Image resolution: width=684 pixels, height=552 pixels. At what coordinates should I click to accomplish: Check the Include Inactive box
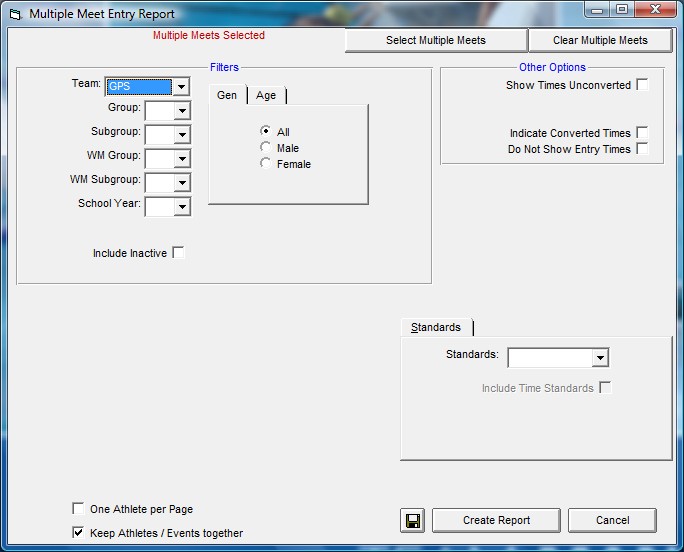(178, 252)
